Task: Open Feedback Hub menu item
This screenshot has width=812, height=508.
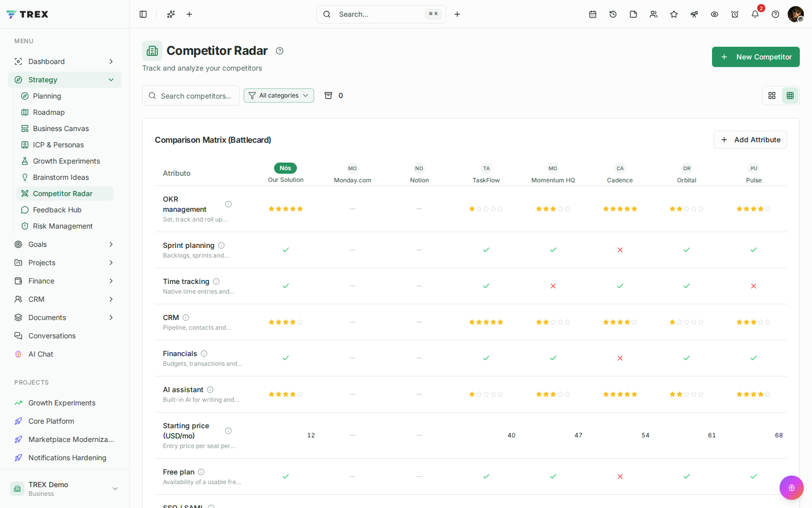Action: [65, 210]
